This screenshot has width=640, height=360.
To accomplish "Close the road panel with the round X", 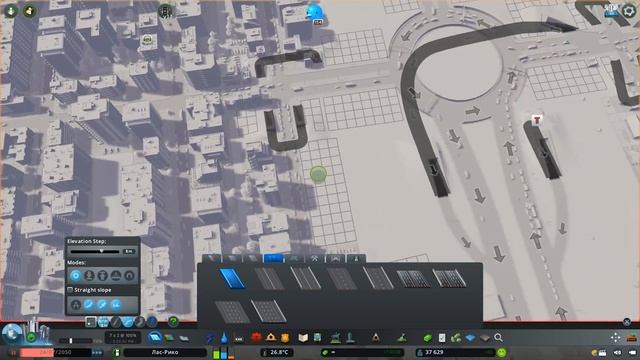I will pos(627,322).
